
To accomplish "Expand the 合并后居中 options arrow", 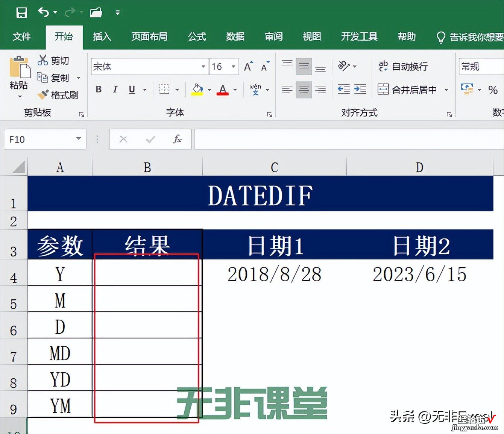I will pos(446,90).
